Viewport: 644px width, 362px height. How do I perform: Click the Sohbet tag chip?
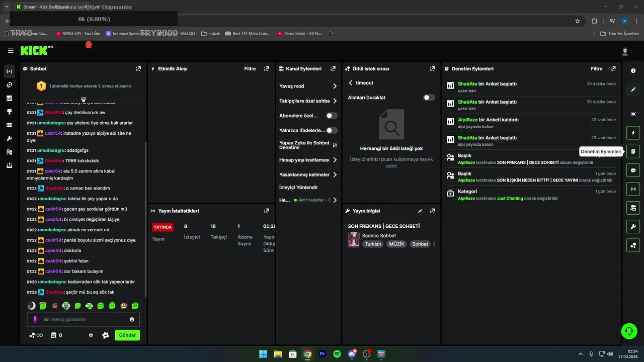click(x=420, y=244)
